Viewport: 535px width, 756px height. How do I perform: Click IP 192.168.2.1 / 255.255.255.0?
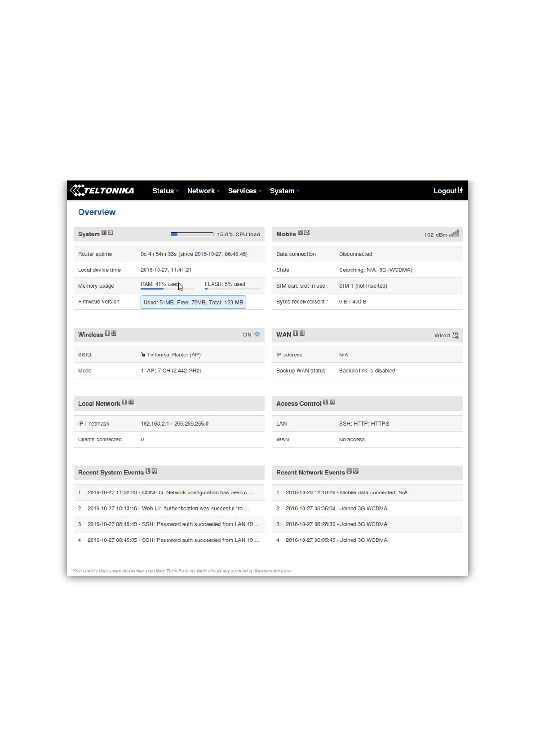[x=175, y=424]
